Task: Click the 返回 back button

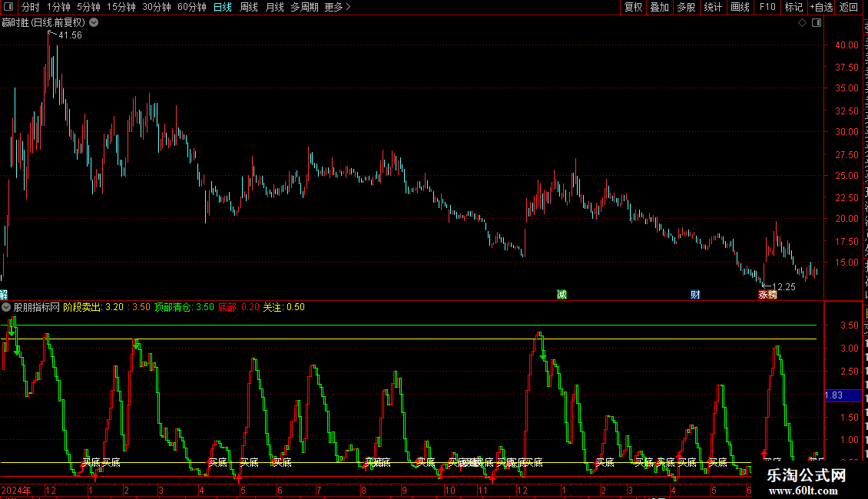Action: pyautogui.click(x=849, y=7)
